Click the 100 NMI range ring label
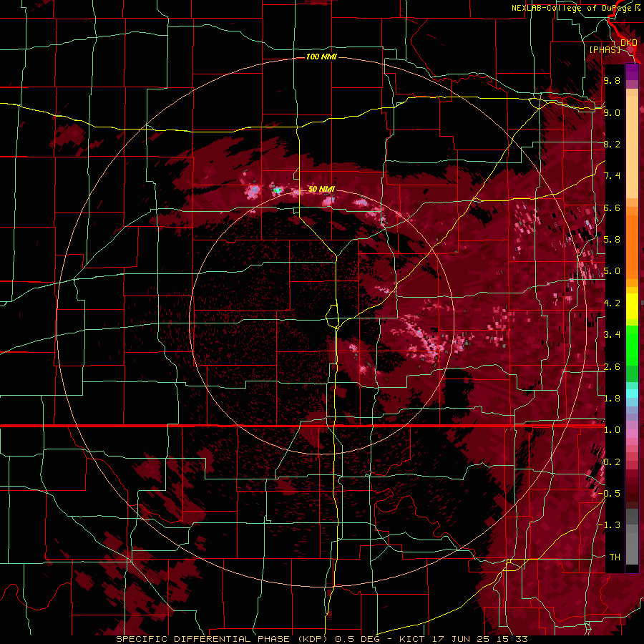 coord(321,57)
